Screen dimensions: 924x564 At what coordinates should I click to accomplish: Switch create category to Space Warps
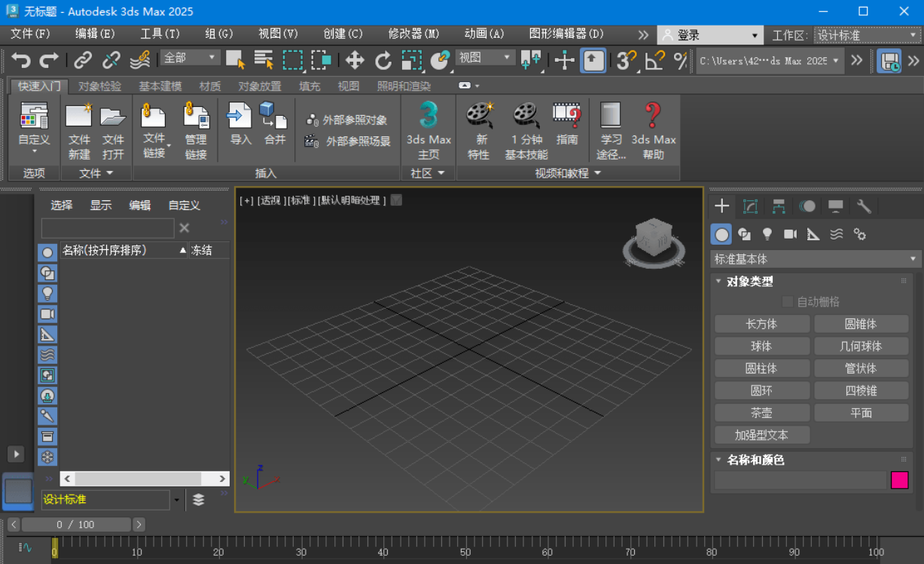(x=837, y=234)
